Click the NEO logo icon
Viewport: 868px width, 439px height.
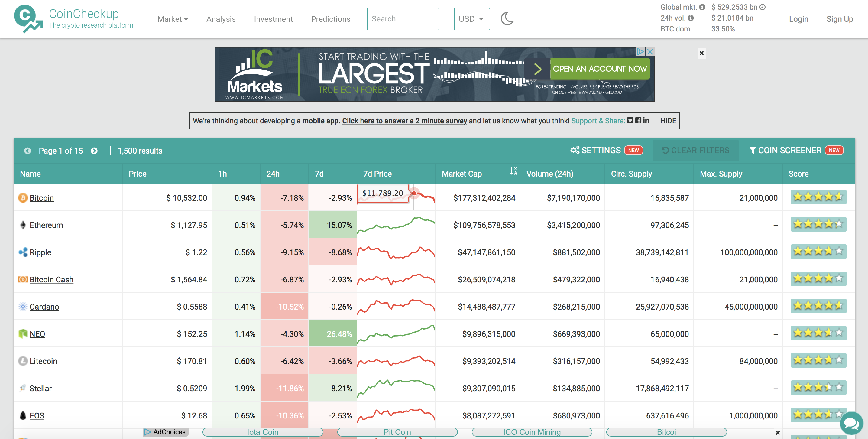23,334
